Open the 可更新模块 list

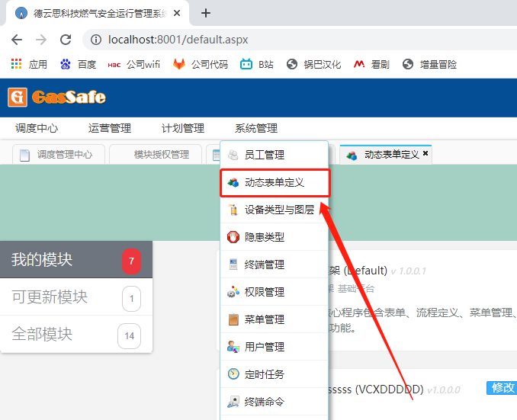coord(50,297)
